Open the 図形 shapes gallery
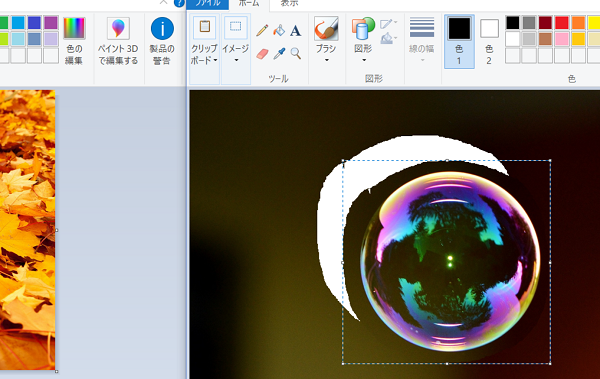The width and height of the screenshot is (600, 379). (363, 39)
